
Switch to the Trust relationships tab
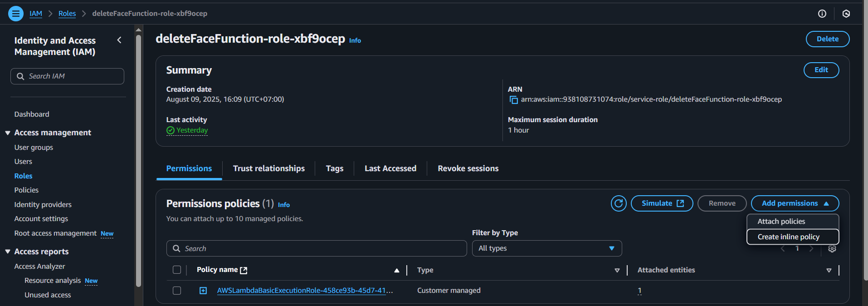pyautogui.click(x=269, y=168)
